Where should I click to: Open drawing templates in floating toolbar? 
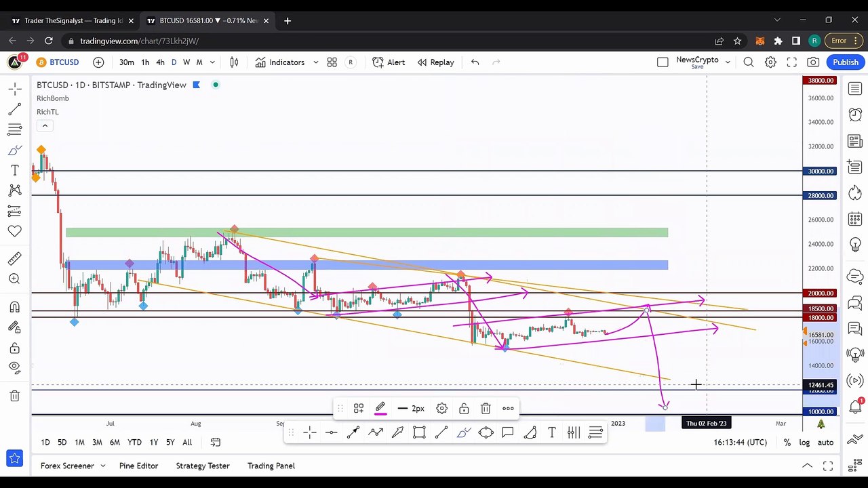pyautogui.click(x=359, y=408)
